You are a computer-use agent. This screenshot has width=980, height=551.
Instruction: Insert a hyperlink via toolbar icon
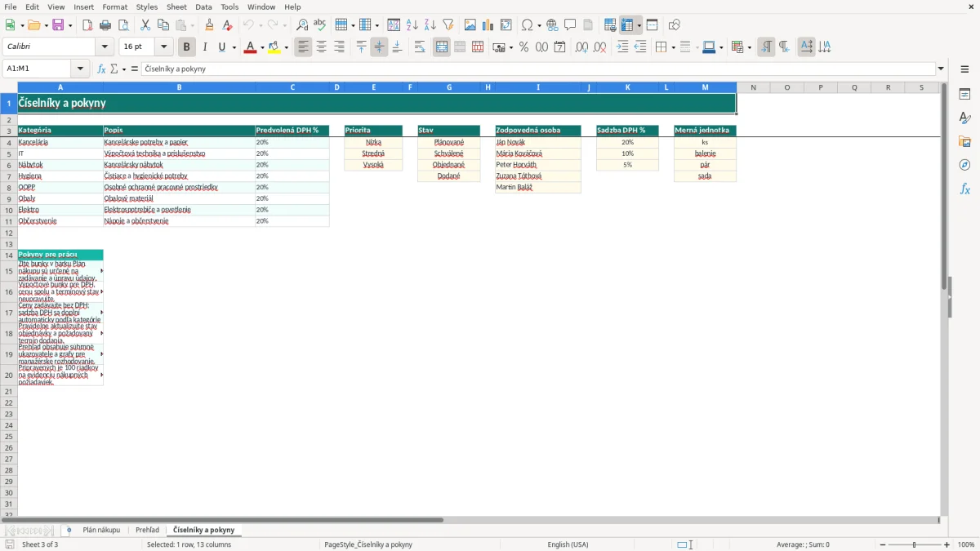tap(552, 25)
